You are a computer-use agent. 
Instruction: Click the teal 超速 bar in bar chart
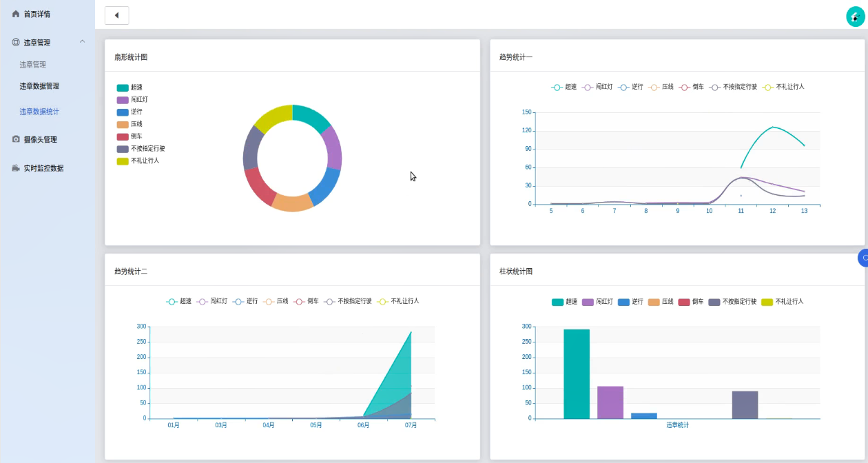coord(577,374)
